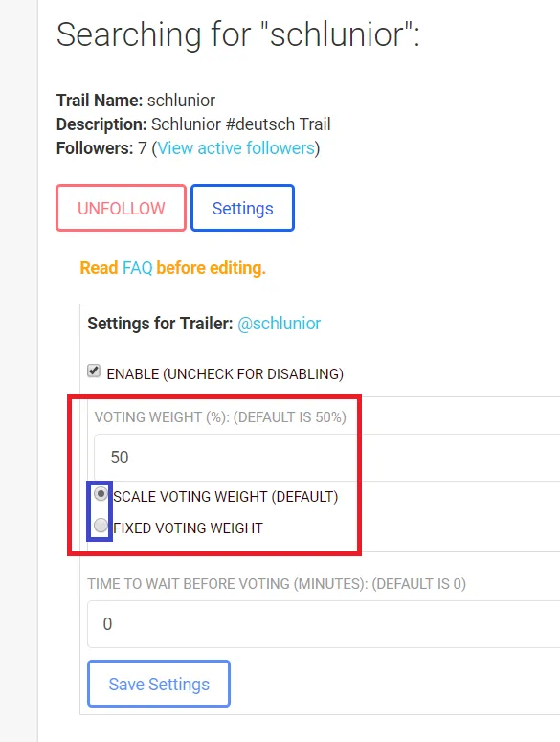Focus the time to wait field showing 0
Viewport: 560px width, 742px height.
tap(324, 624)
